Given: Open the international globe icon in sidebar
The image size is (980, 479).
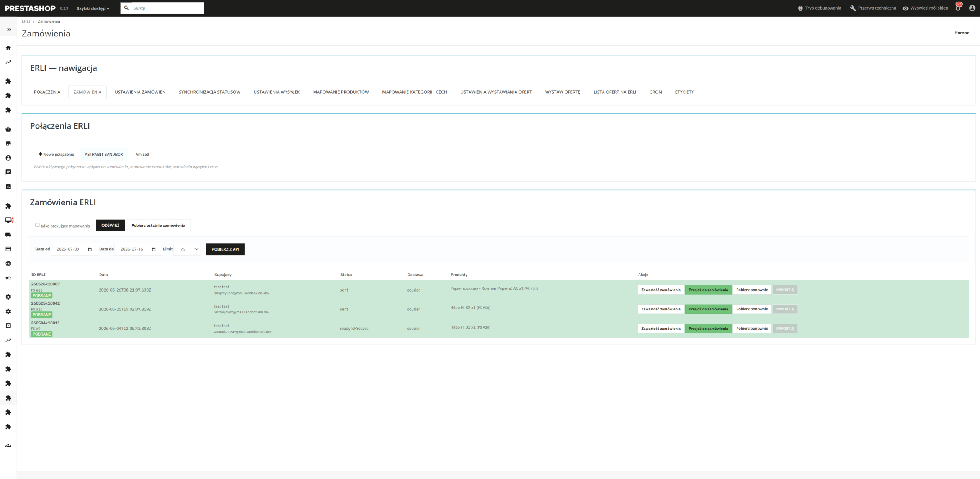Looking at the screenshot, I should click(x=8, y=264).
